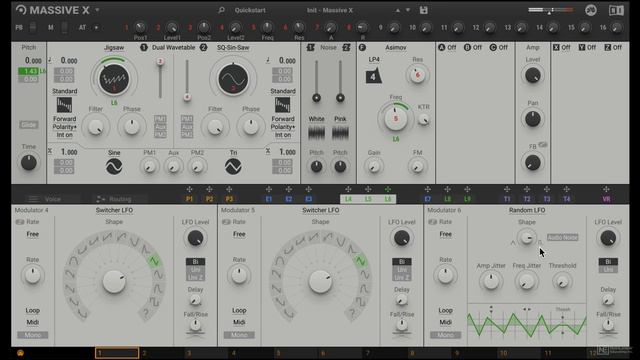Click Loop mode on Modulator 4
The width and height of the screenshot is (640, 360).
click(33, 311)
